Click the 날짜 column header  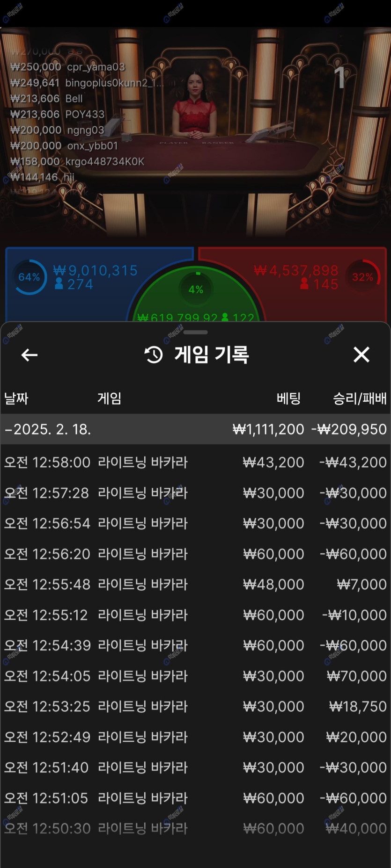pyautogui.click(x=16, y=398)
